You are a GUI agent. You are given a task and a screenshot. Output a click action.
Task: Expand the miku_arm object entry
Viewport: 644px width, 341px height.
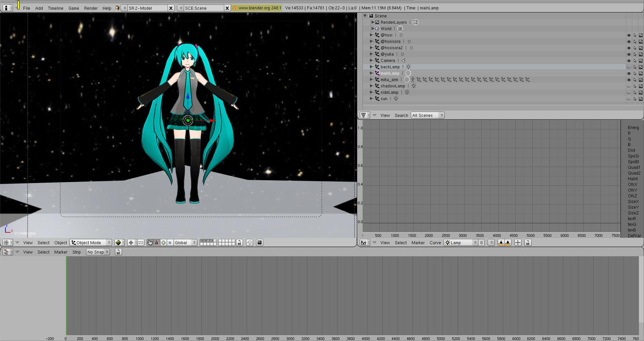point(371,79)
